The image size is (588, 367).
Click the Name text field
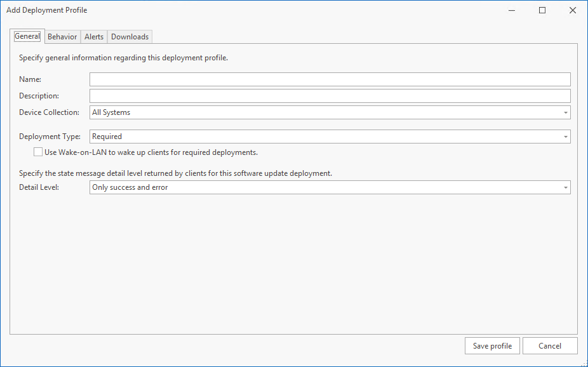(330, 79)
